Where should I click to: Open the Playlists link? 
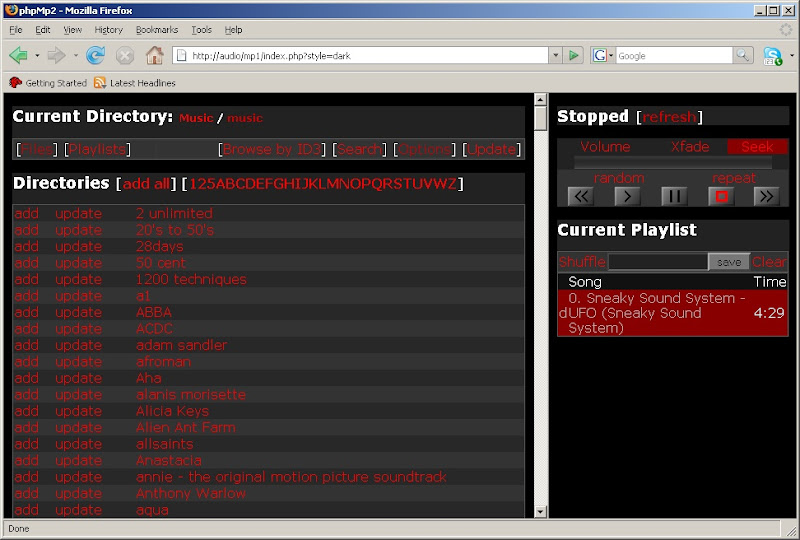[x=97, y=149]
